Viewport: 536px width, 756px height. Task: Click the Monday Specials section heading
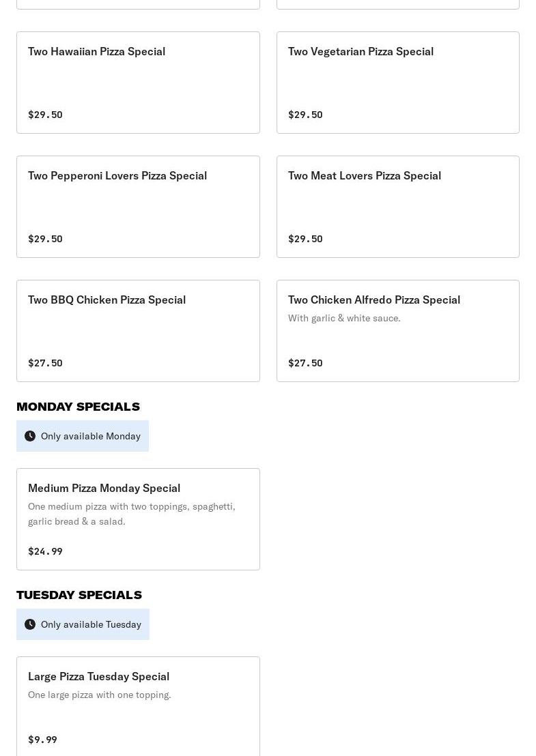pyautogui.click(x=78, y=407)
